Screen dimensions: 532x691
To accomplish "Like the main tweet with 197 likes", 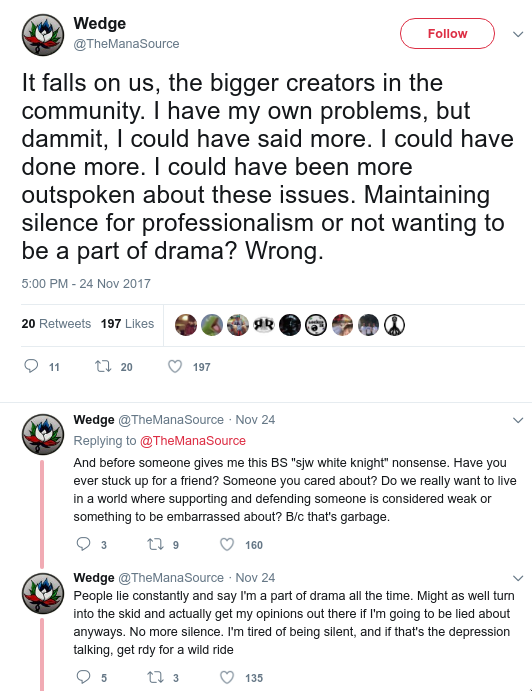I will pyautogui.click(x=175, y=366).
